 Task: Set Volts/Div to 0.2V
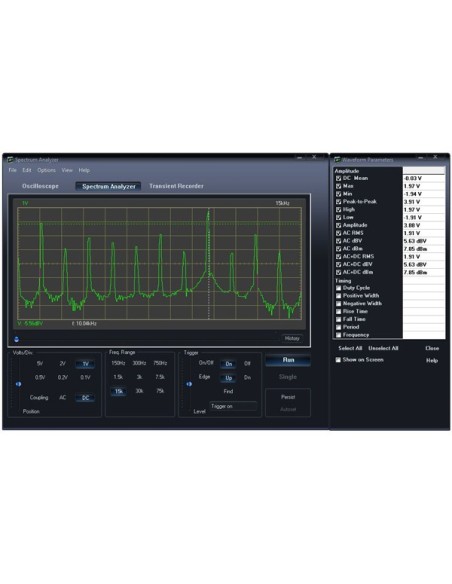(x=63, y=377)
